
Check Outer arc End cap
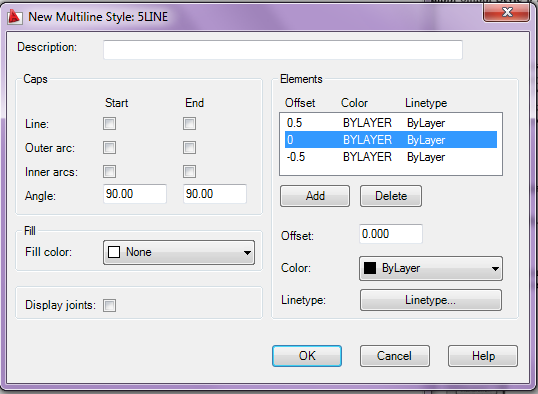point(189,148)
